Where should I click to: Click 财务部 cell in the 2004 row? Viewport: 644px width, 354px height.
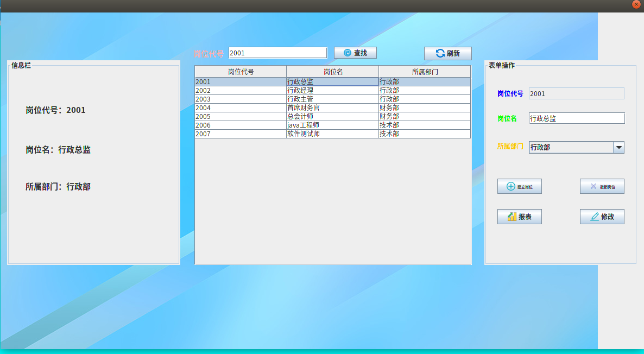pyautogui.click(x=425, y=108)
